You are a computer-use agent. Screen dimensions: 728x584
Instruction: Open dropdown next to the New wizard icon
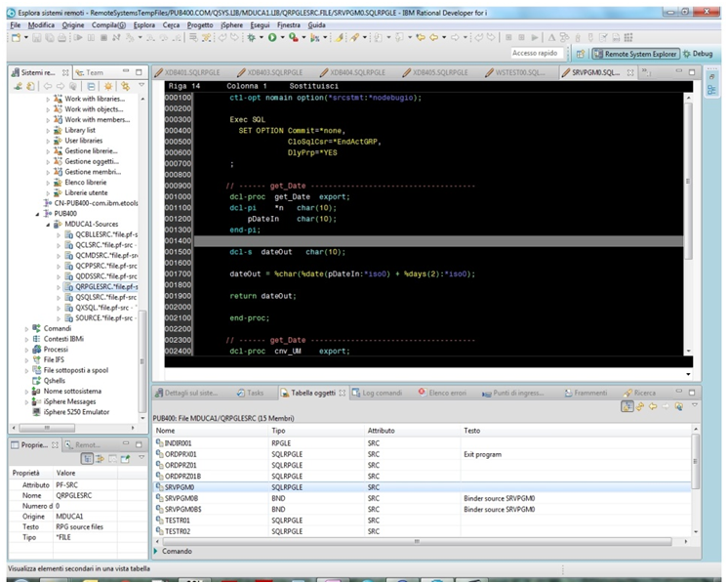pyautogui.click(x=26, y=38)
